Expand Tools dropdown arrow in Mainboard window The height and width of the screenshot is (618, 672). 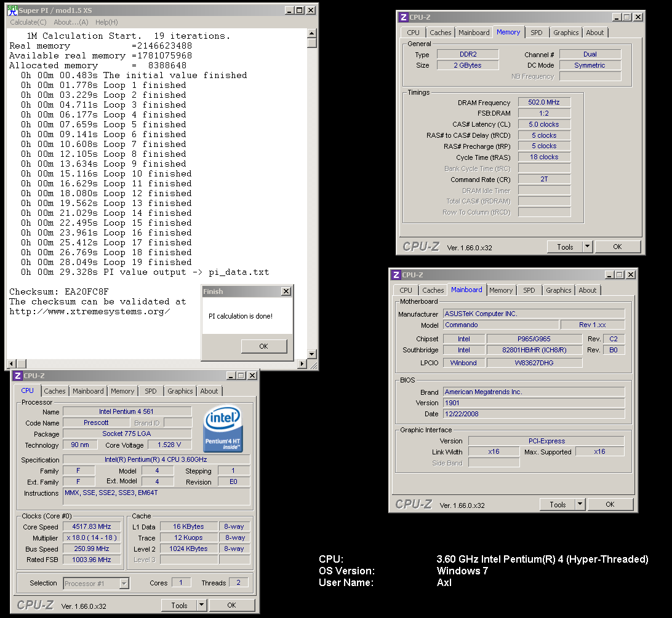(x=580, y=504)
